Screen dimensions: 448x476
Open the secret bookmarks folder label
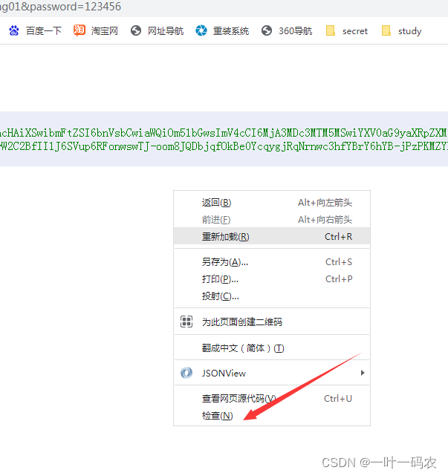pos(355,31)
